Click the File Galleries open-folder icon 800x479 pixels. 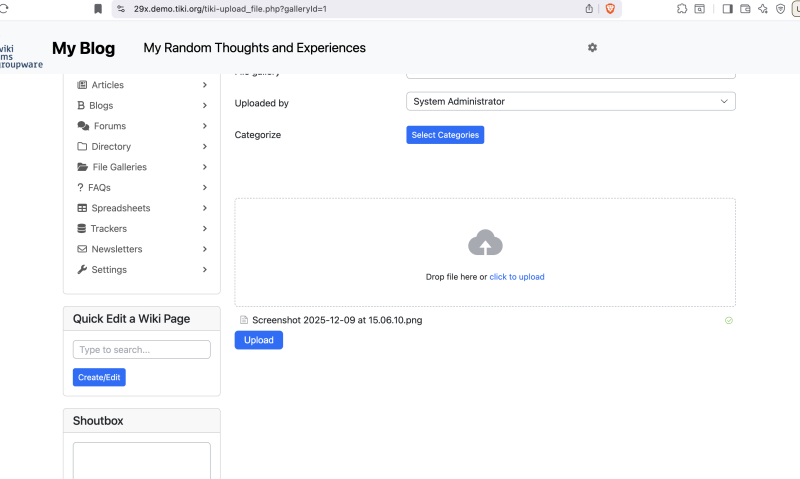click(x=82, y=167)
